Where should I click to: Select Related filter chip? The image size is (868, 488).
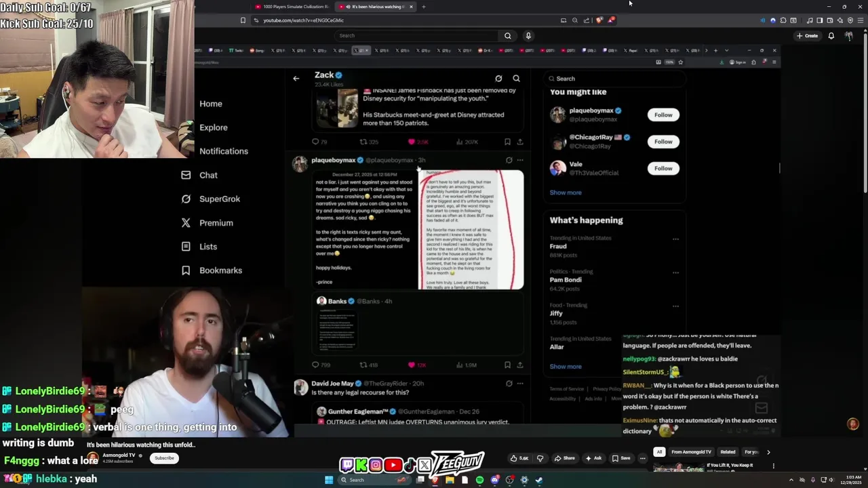[x=728, y=452]
